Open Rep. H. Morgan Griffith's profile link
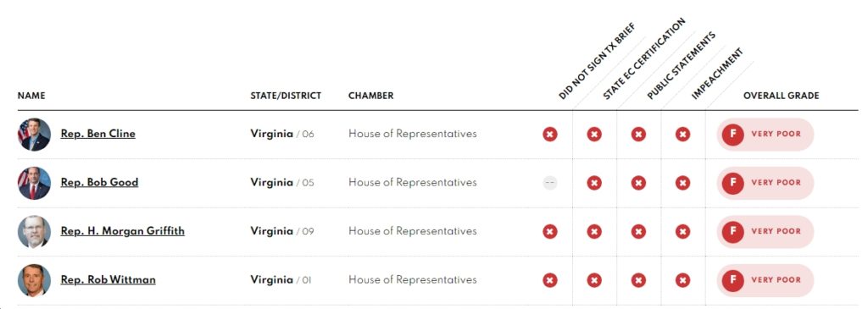 [x=123, y=231]
